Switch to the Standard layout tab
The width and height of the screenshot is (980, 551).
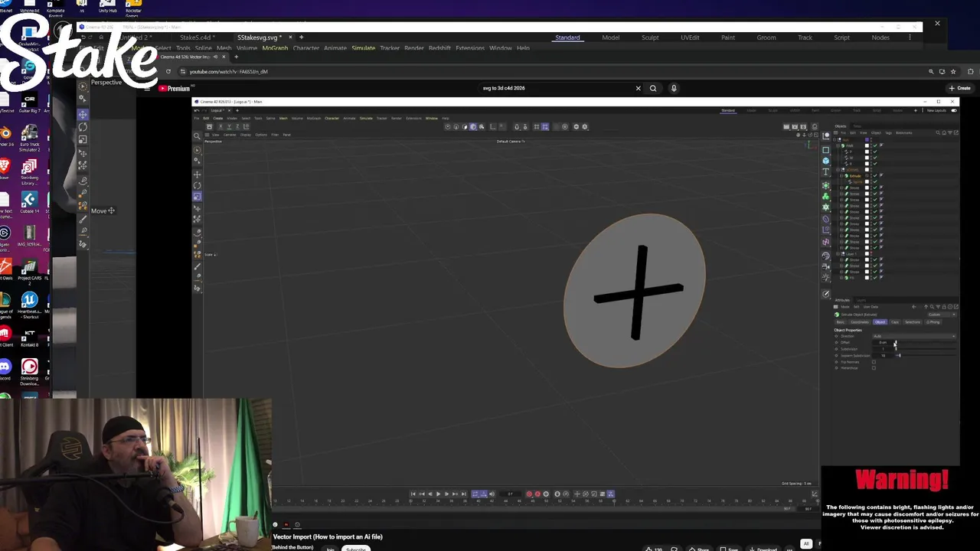tap(567, 37)
